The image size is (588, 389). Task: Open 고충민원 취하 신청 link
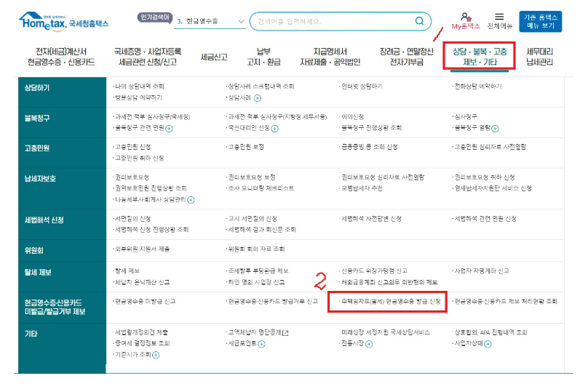point(139,159)
